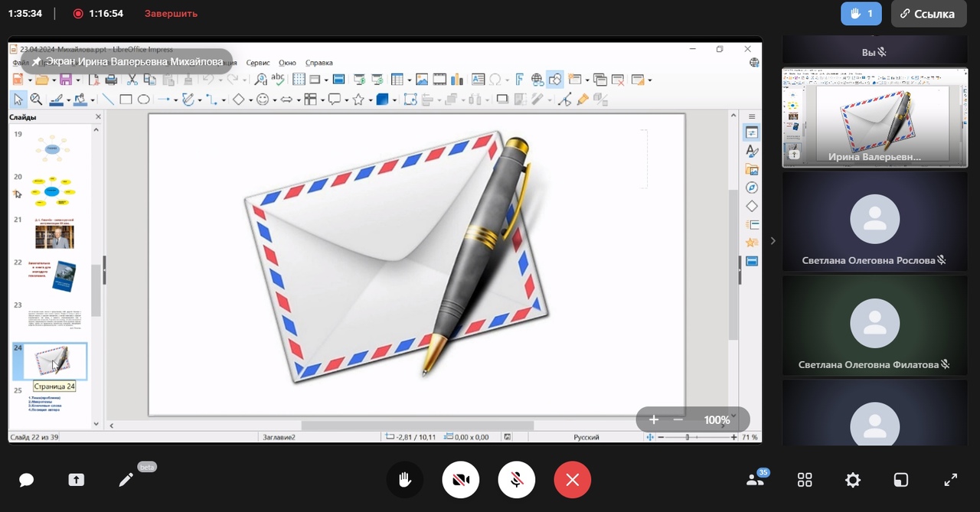
Task: Click the Ссылка link button
Action: (929, 14)
